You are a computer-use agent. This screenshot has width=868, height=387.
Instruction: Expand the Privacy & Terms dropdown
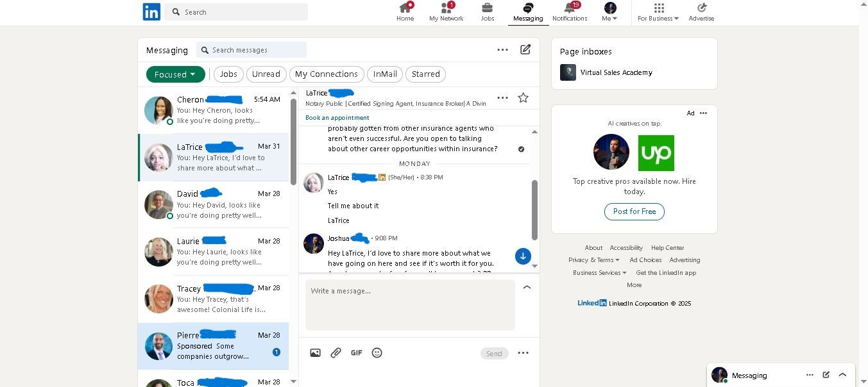tap(594, 260)
